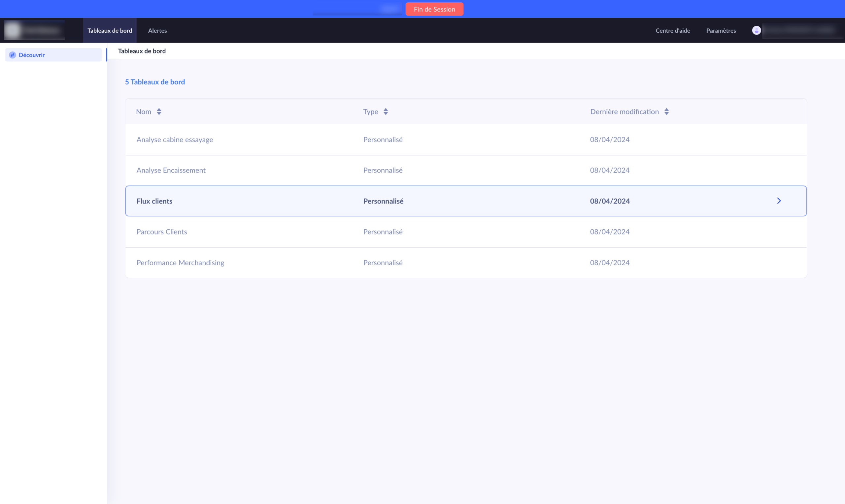Click the Nom column header
845x504 pixels.
[143, 112]
